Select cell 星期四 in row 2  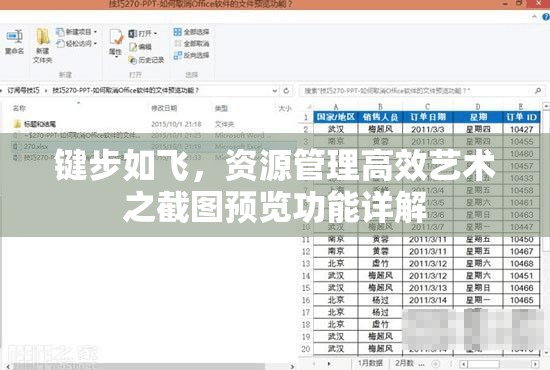point(478,129)
